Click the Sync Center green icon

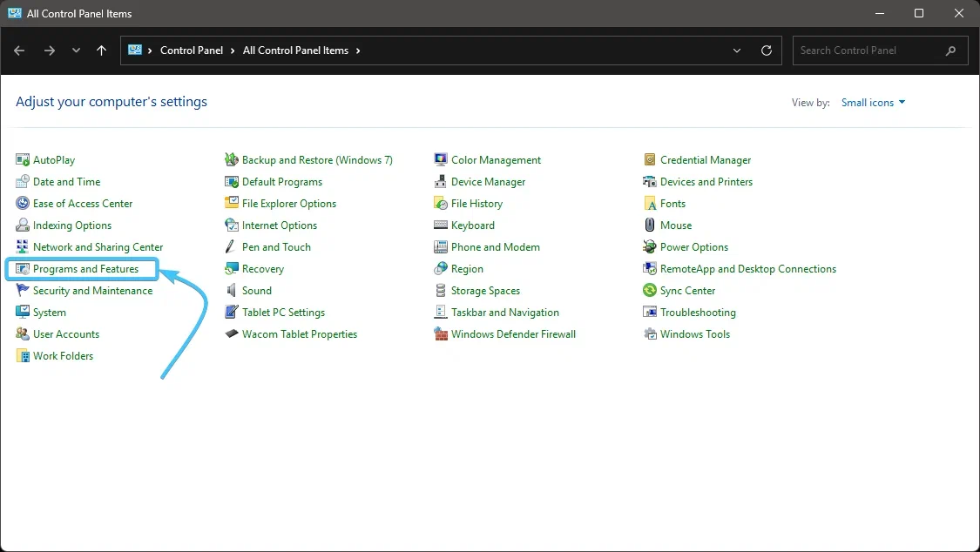(x=649, y=290)
